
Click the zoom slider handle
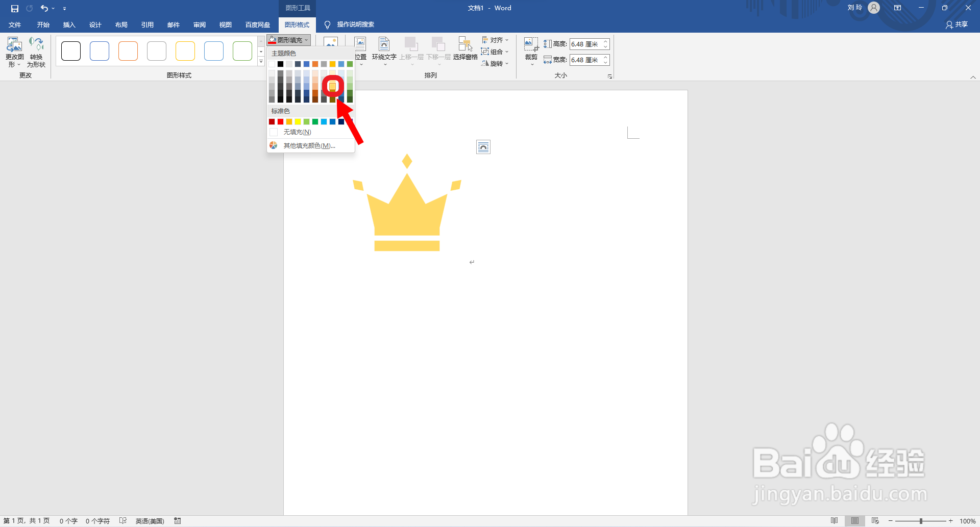[x=921, y=521]
